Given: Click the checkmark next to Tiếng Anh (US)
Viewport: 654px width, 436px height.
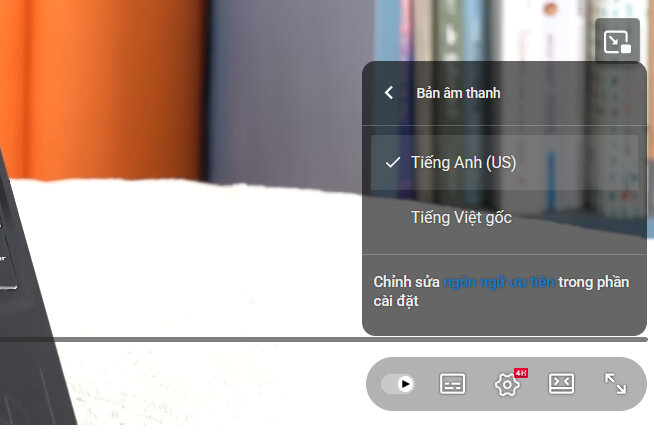Looking at the screenshot, I should point(392,163).
